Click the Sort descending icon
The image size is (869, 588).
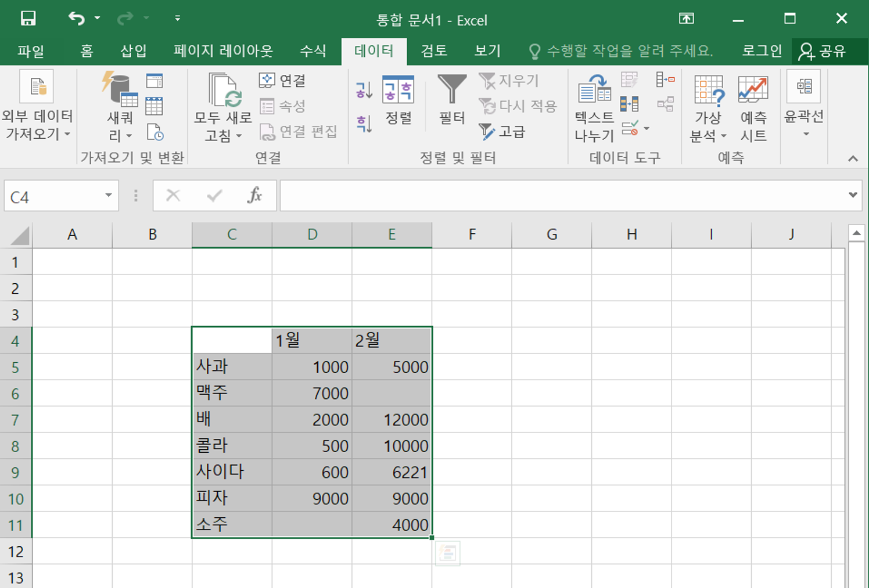[x=364, y=123]
